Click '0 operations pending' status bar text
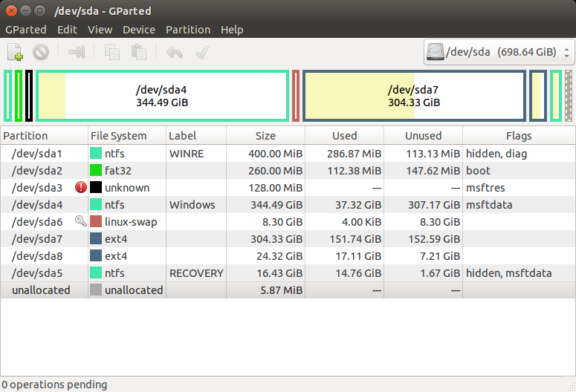The width and height of the screenshot is (576, 392). 54,385
